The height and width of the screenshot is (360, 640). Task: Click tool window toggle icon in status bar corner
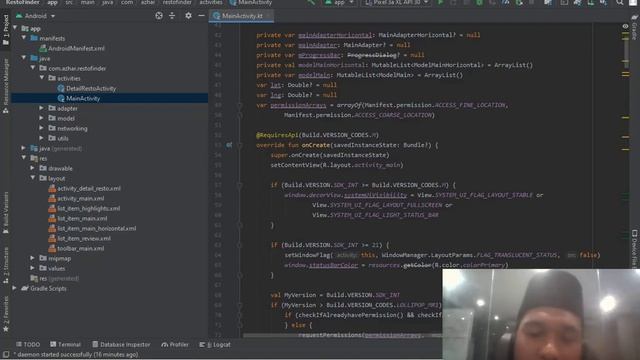point(6,354)
